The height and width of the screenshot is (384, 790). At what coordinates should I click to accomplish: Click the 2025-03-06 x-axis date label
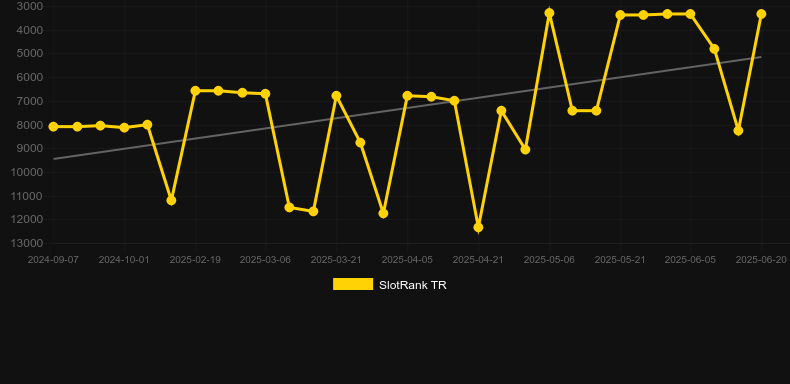coord(265,260)
